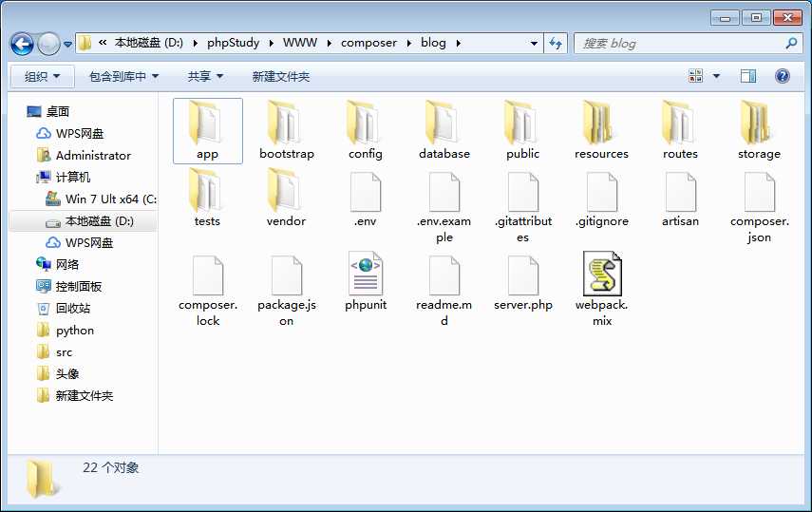
Task: Click WWW in the address path
Action: tap(300, 43)
